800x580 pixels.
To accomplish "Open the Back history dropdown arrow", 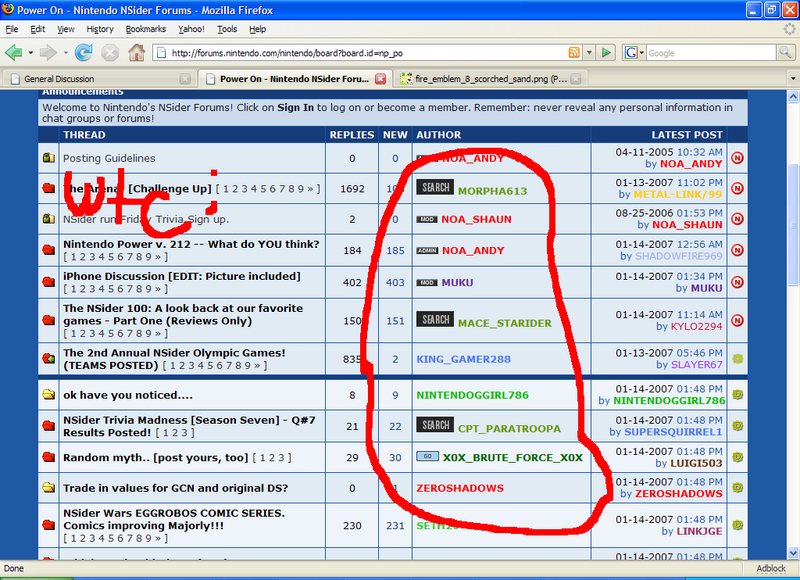I will tap(31, 53).
